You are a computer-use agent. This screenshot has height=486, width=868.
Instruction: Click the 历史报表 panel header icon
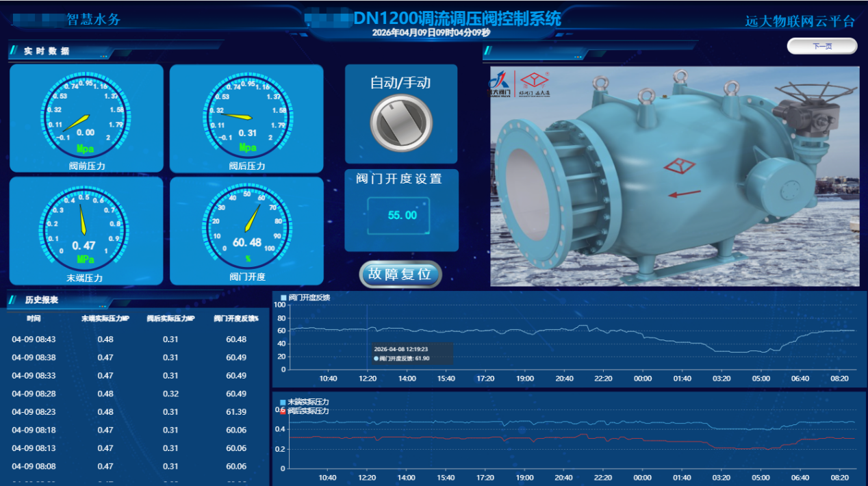[x=13, y=300]
